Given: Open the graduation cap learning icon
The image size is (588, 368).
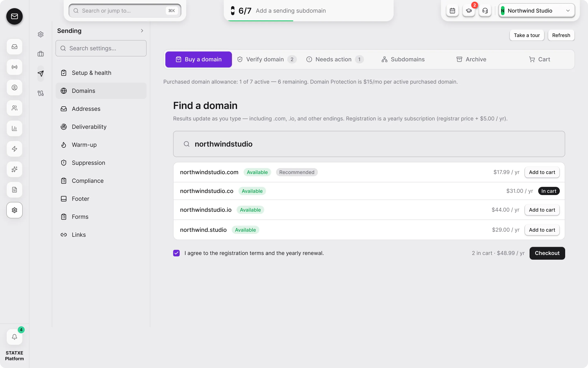Looking at the screenshot, I should point(469,11).
